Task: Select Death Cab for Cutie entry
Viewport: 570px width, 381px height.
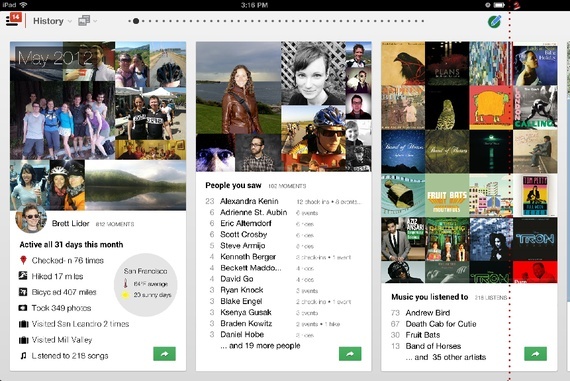Action: (441, 324)
